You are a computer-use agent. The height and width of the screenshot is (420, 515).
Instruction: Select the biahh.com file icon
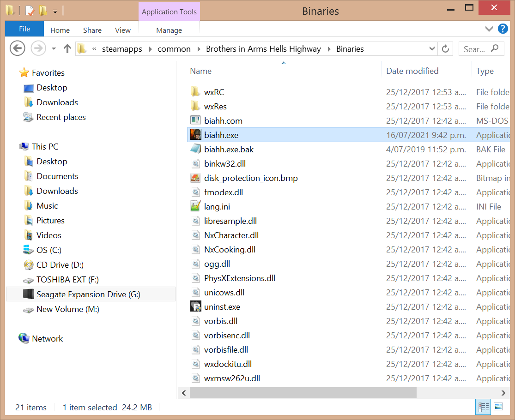click(x=195, y=120)
